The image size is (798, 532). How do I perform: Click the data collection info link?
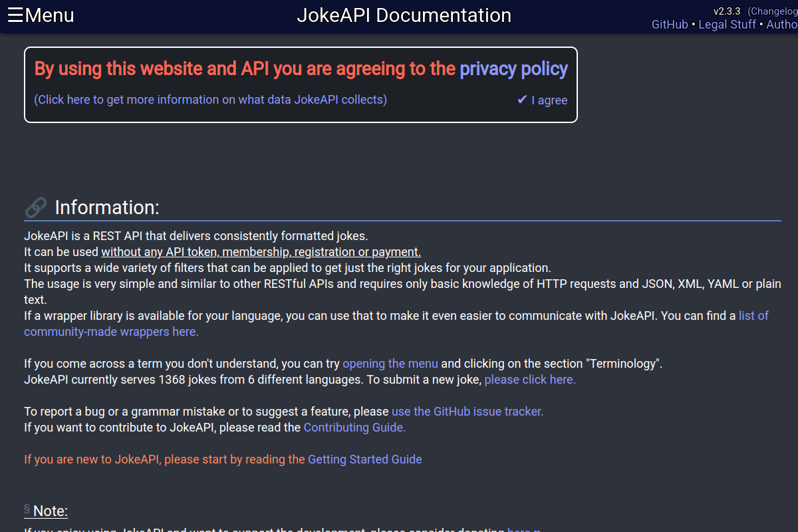click(210, 100)
